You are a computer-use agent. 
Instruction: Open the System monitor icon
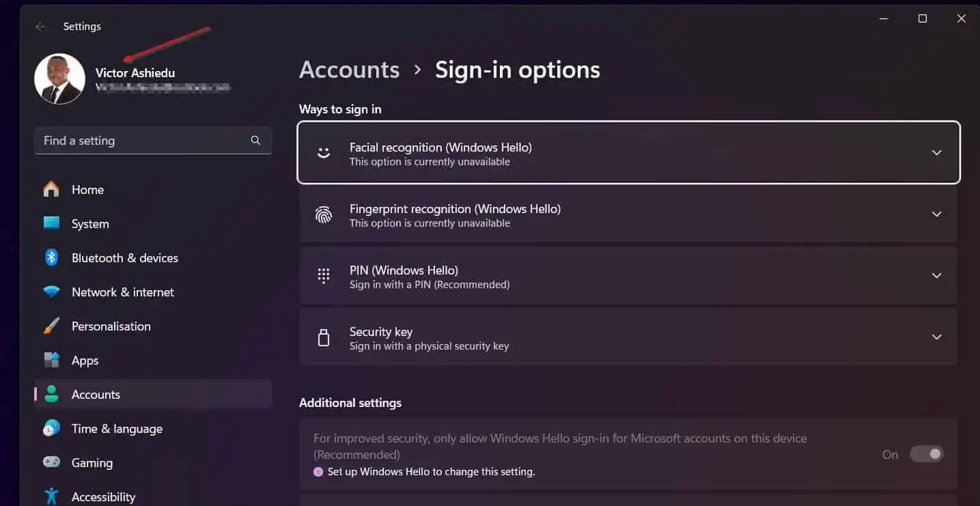pyautogui.click(x=51, y=223)
